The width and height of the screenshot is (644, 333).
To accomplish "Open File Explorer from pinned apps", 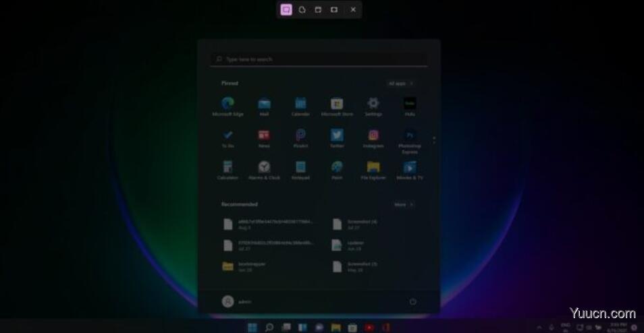I will point(373,171).
